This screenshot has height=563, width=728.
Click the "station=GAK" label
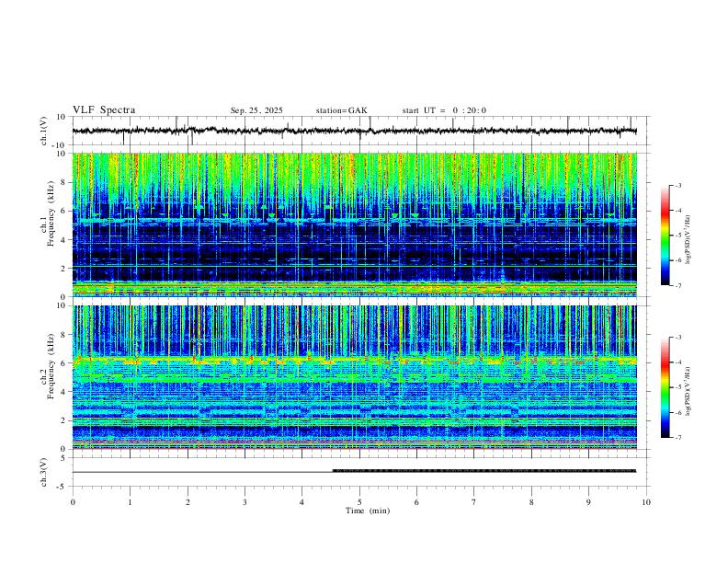[x=341, y=110]
